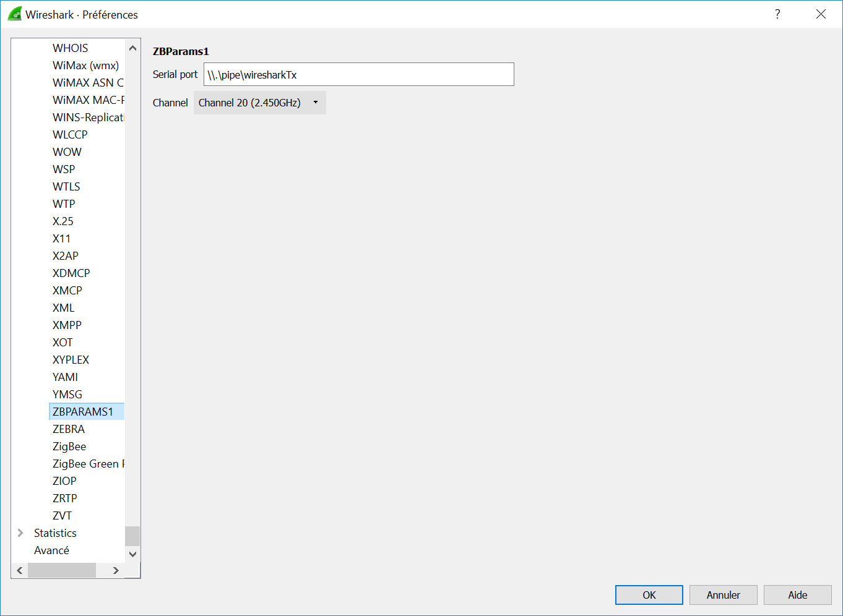Select X11 protocol entry

(61, 239)
